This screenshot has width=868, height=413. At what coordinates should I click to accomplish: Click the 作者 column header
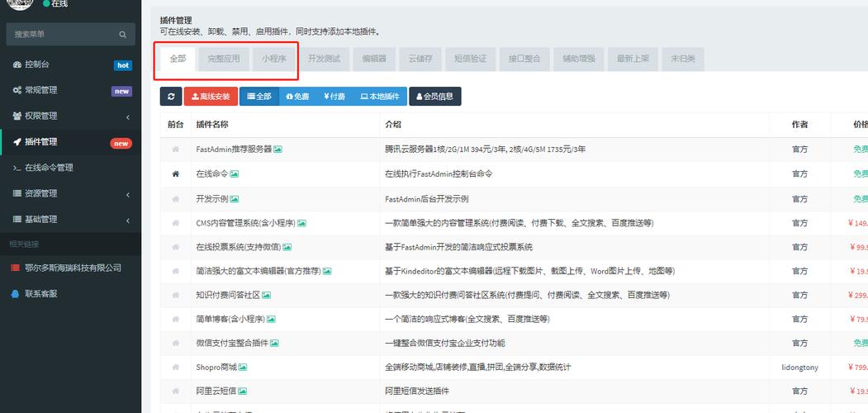(x=800, y=125)
